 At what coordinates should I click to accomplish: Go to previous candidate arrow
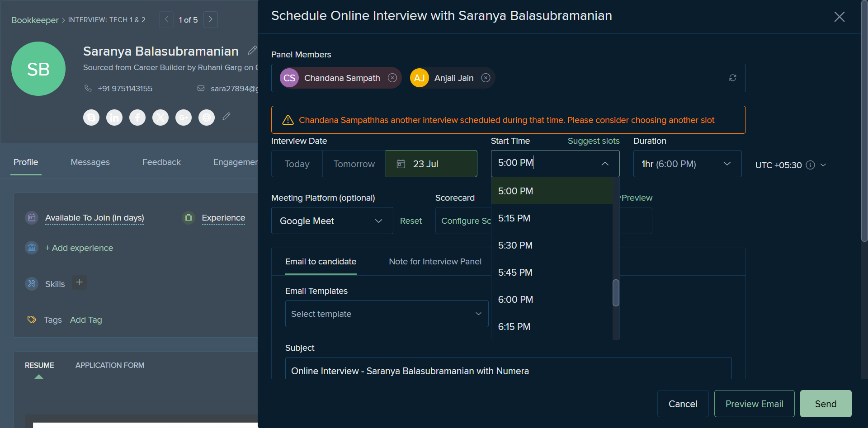click(166, 19)
